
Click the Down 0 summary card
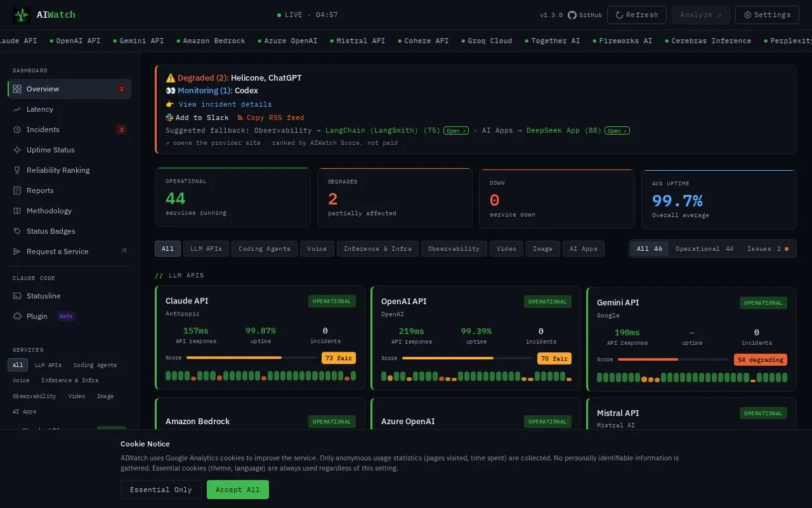(557, 199)
